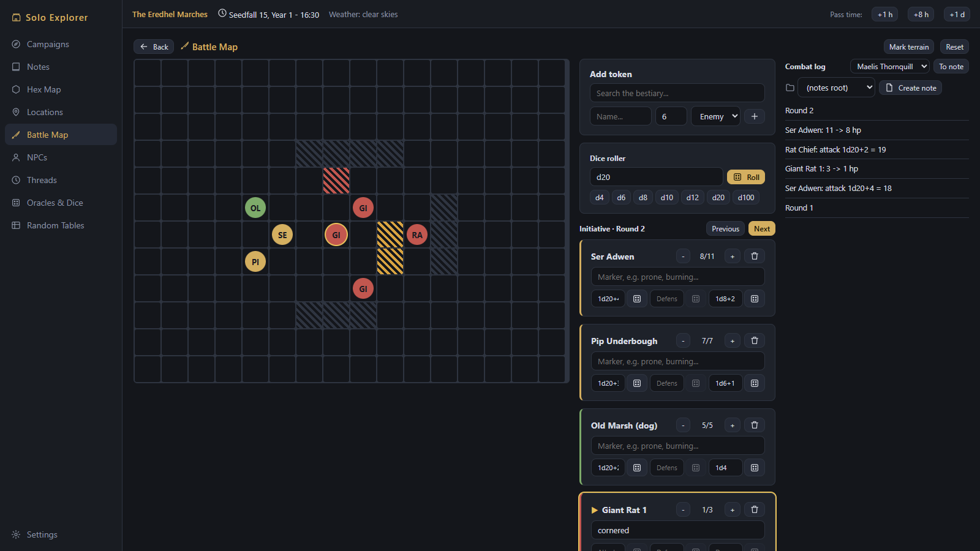Image resolution: width=980 pixels, height=551 pixels.
Task: Click the Search the bestiary field
Action: (677, 93)
